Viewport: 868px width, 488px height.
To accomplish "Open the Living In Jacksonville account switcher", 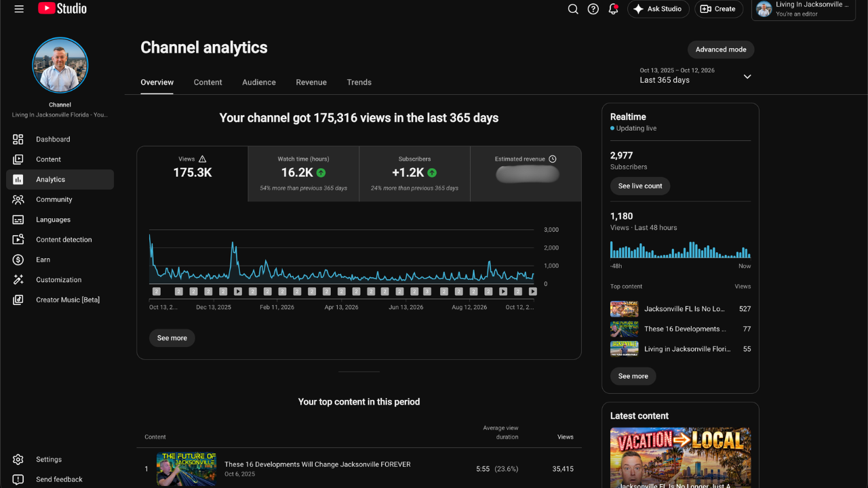I will (x=804, y=9).
